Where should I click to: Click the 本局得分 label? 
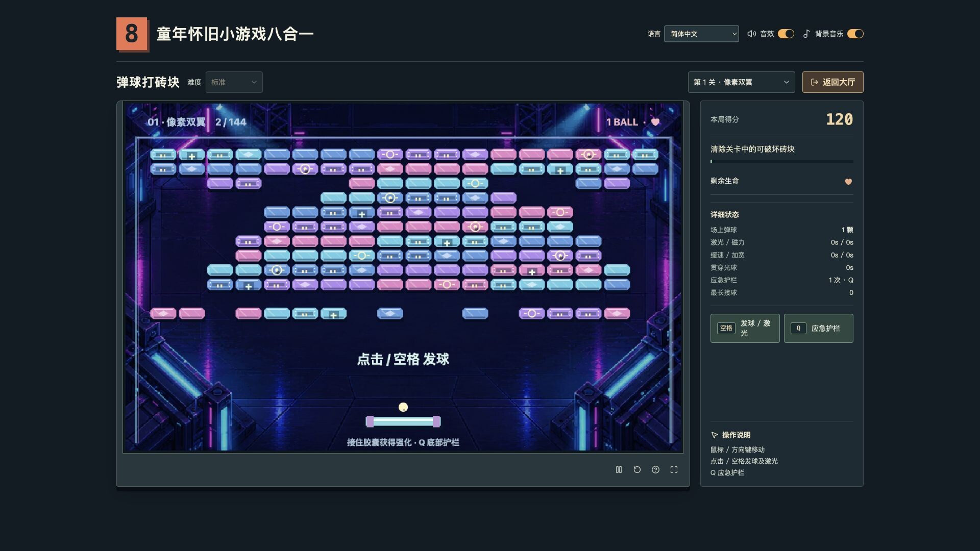pos(725,119)
